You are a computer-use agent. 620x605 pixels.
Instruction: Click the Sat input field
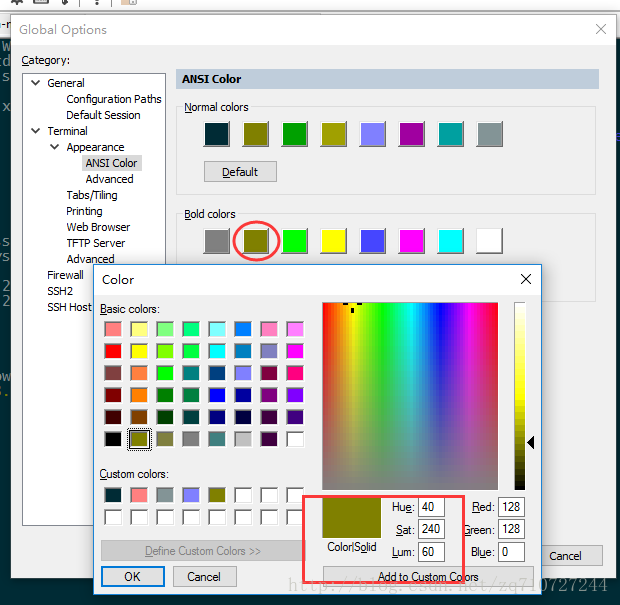431,529
